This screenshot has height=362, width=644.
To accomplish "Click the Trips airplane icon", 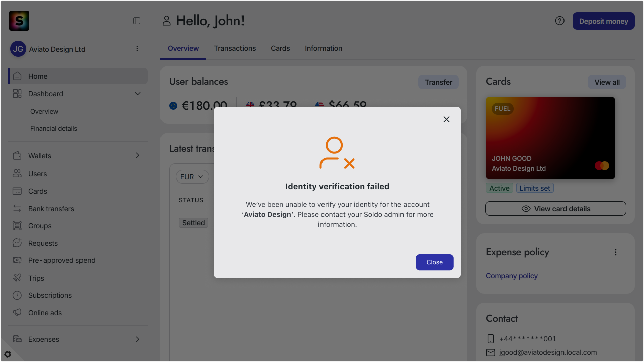I will 17,278.
